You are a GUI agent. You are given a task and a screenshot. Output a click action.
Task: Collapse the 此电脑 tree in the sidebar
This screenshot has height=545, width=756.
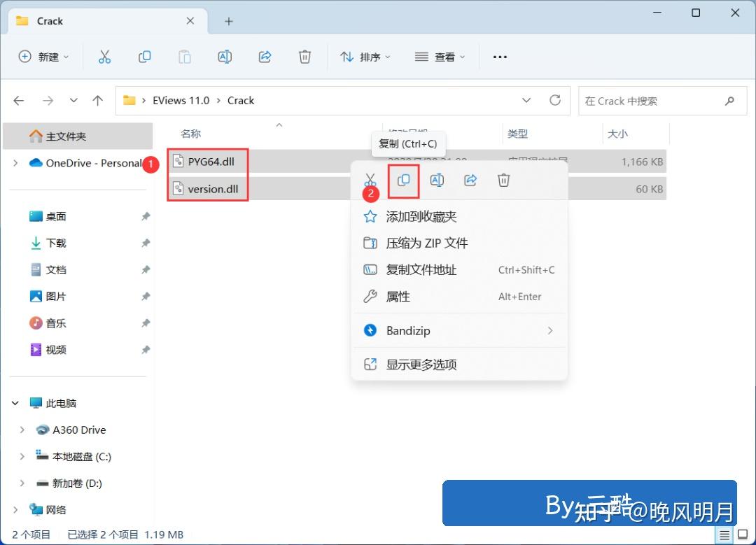point(15,403)
